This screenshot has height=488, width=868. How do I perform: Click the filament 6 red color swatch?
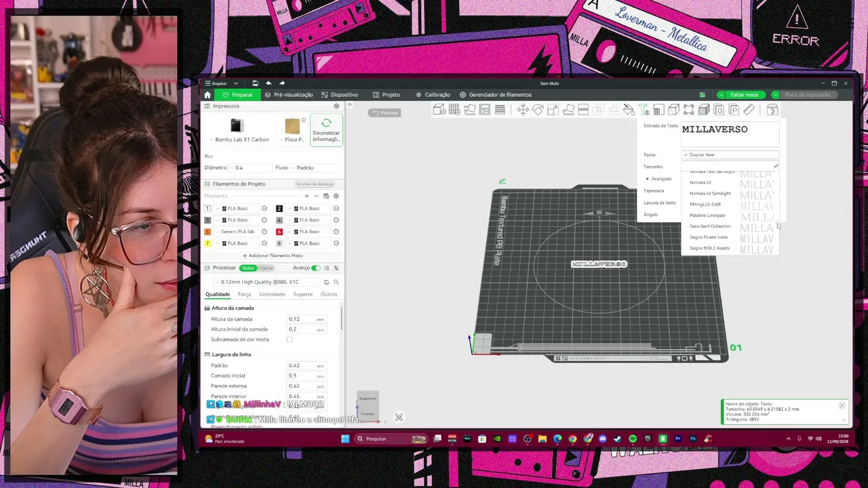click(279, 232)
